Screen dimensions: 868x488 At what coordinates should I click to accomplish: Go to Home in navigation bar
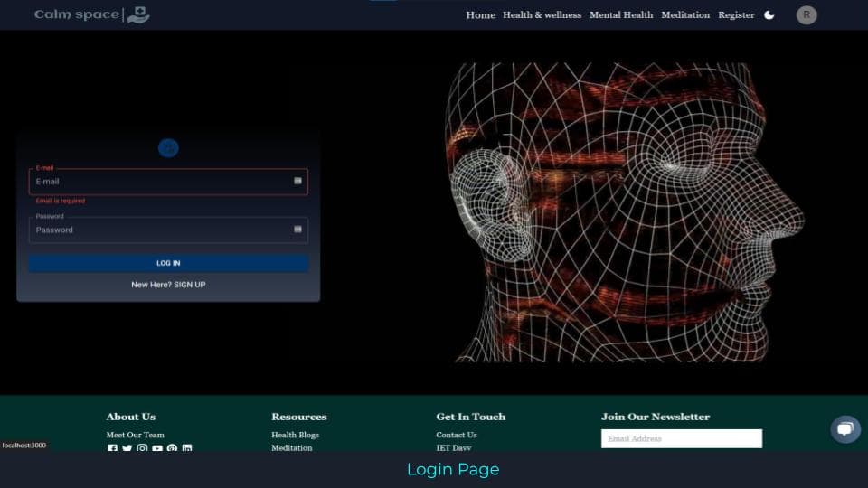[x=480, y=15]
